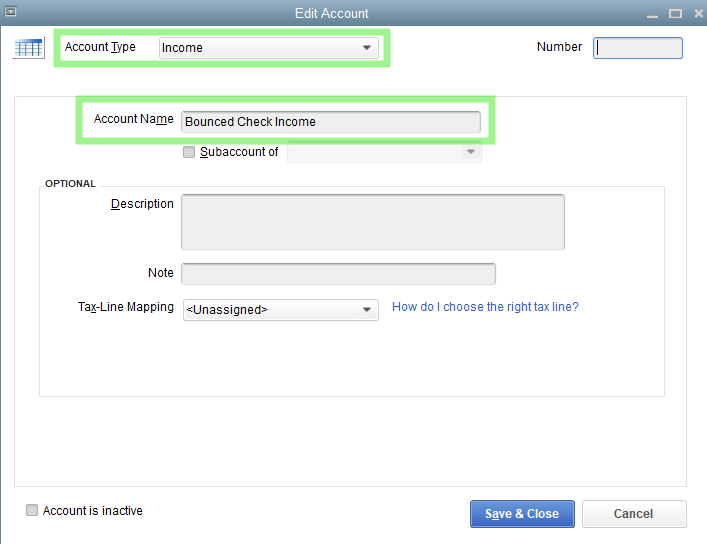The height and width of the screenshot is (544, 707).
Task: Expand the Subaccount of parent dropdown
Action: [x=384, y=152]
